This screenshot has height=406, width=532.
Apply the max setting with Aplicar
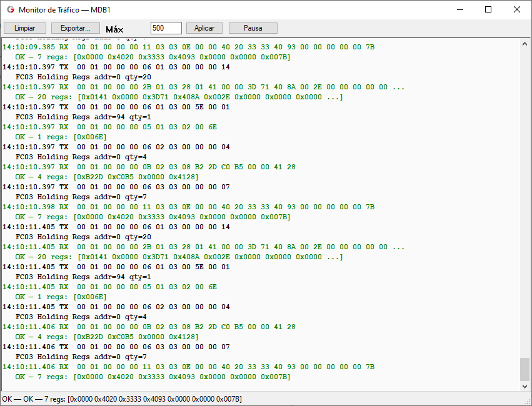(204, 28)
